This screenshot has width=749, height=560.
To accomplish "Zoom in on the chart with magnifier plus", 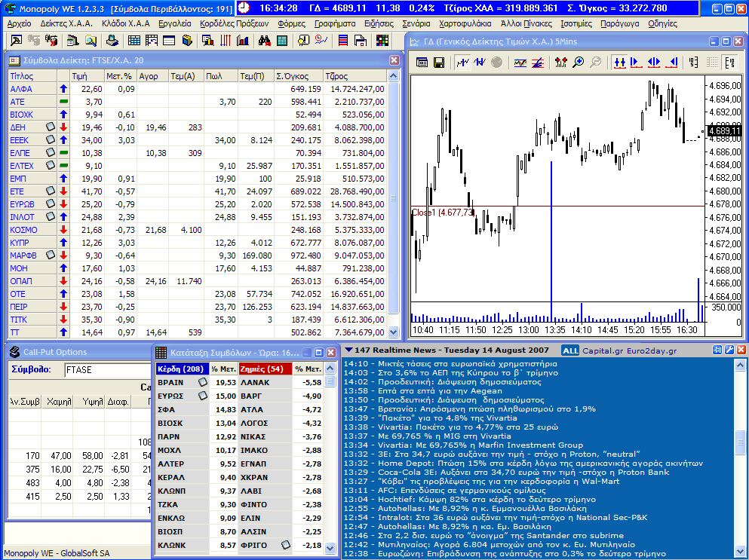I will pyautogui.click(x=579, y=62).
